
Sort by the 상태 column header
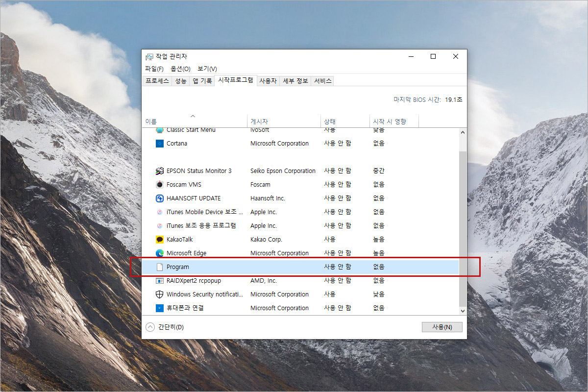[x=345, y=121]
